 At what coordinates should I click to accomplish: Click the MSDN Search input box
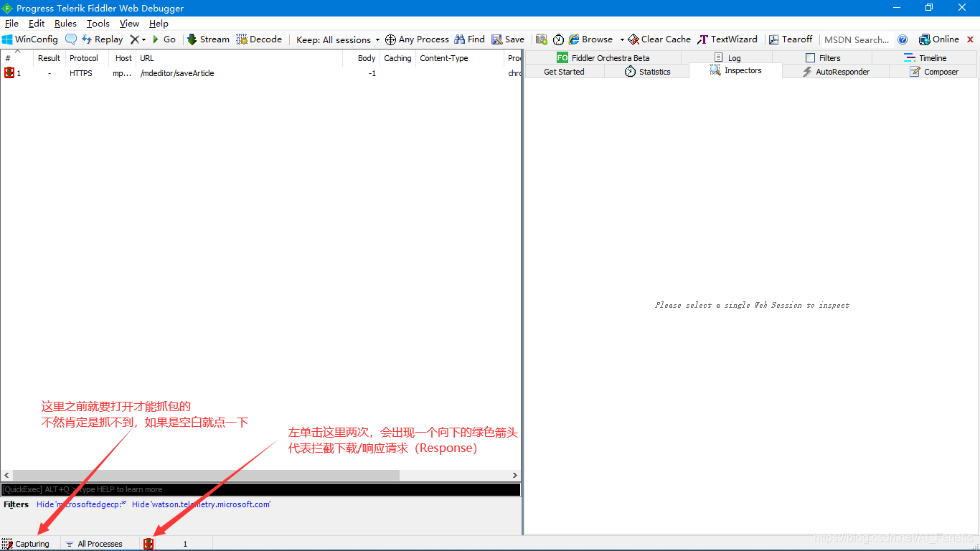point(857,39)
